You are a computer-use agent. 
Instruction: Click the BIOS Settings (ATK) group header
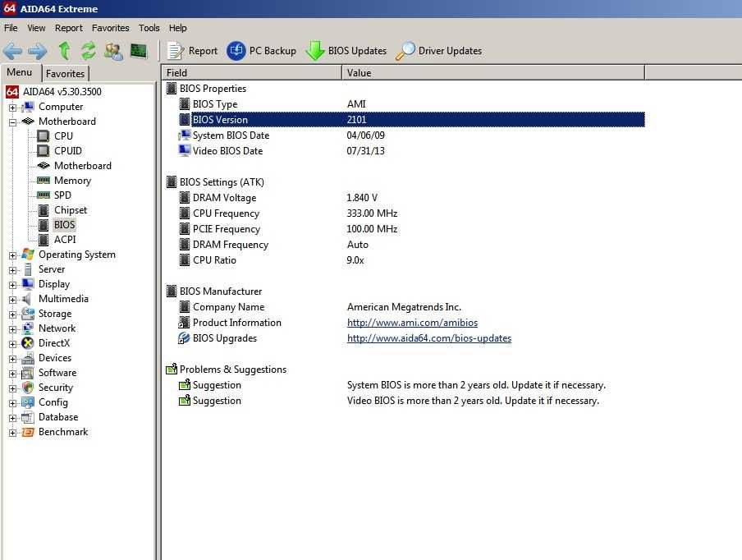(x=222, y=182)
